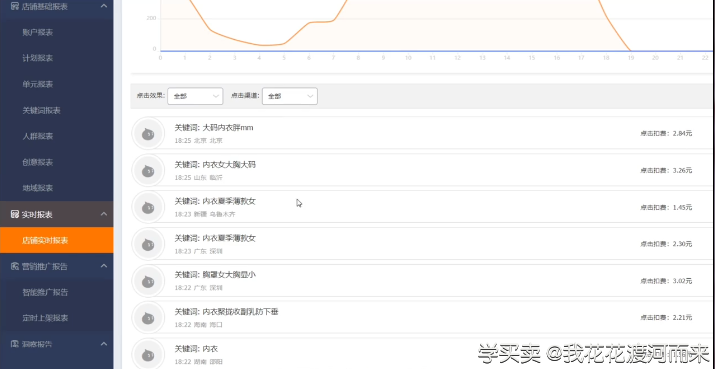
Task: Click the avatar in the 2.30元 fee row
Action: pos(148,244)
